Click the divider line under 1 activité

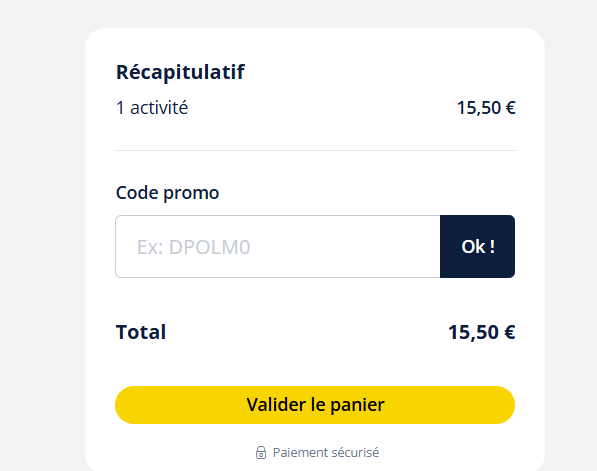(x=315, y=150)
